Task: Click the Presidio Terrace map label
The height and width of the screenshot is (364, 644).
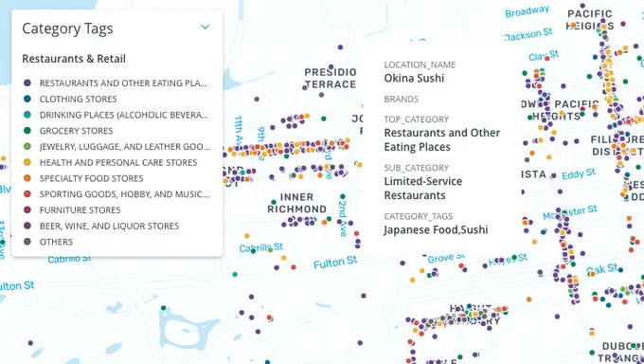Action: 331,78
